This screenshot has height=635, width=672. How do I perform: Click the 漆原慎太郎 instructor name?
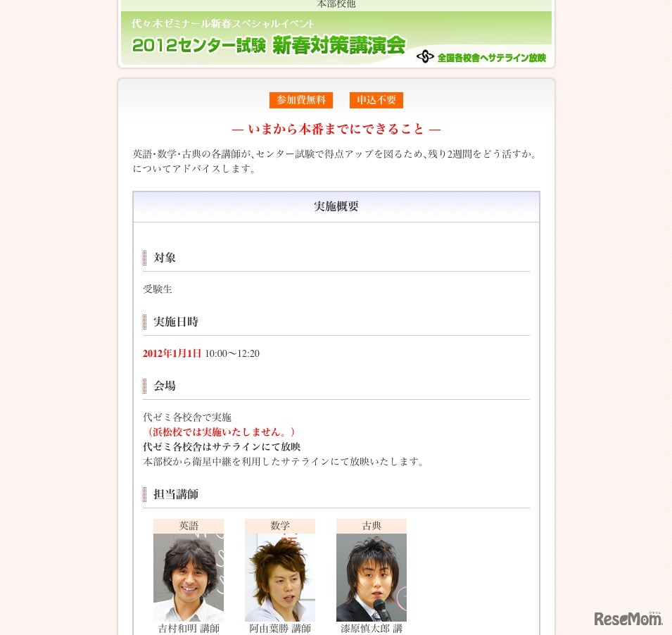371,629
